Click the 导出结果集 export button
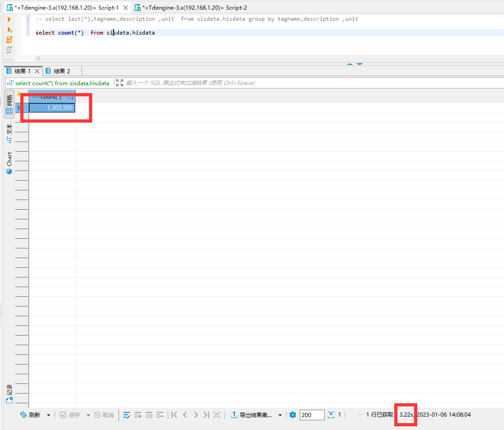The width and height of the screenshot is (504, 430). point(251,415)
